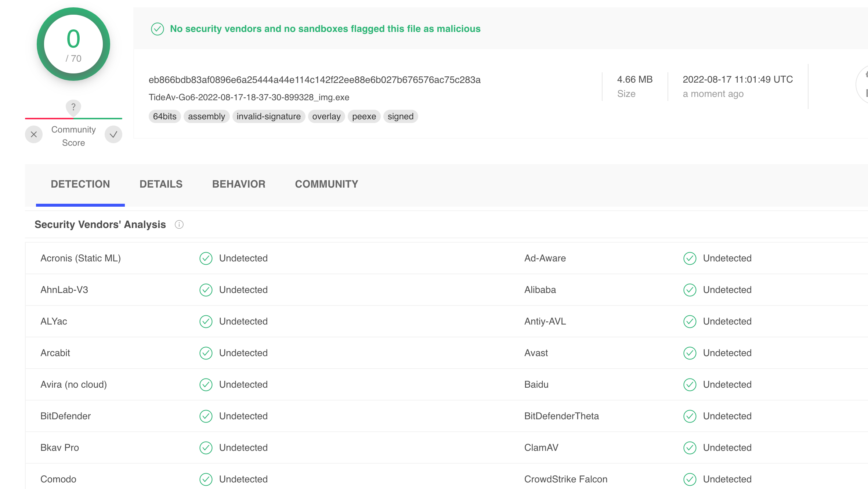
Task: Click the 64bits tag
Action: click(164, 116)
